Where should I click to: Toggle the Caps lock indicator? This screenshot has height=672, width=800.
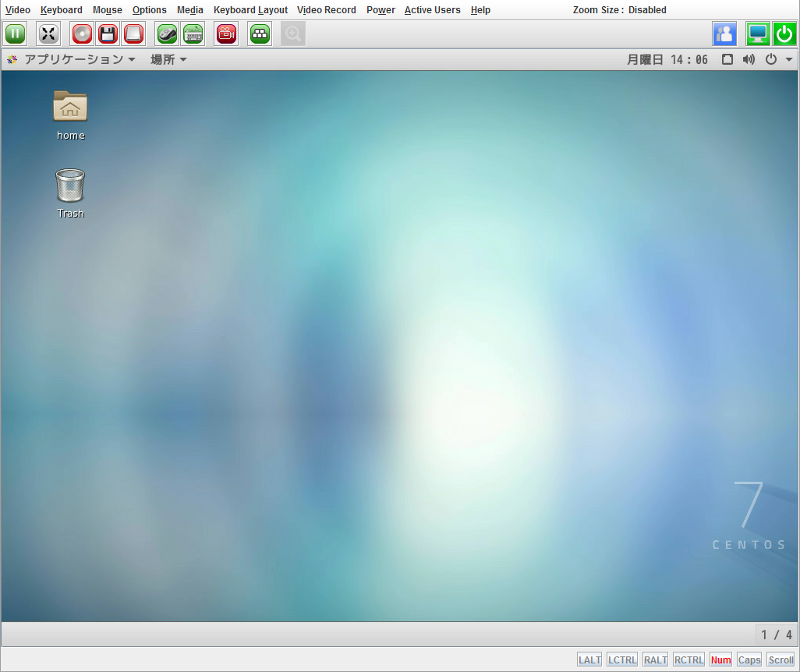point(749,660)
